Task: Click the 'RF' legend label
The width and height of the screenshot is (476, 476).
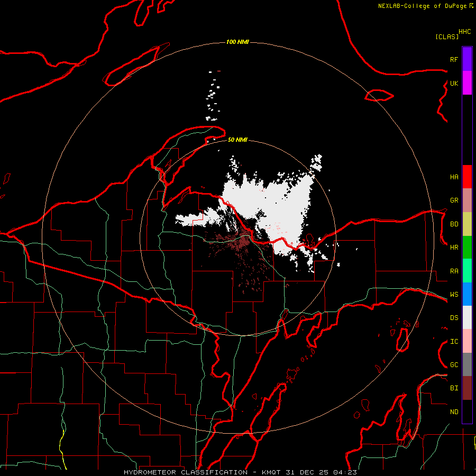Action: pyautogui.click(x=454, y=59)
